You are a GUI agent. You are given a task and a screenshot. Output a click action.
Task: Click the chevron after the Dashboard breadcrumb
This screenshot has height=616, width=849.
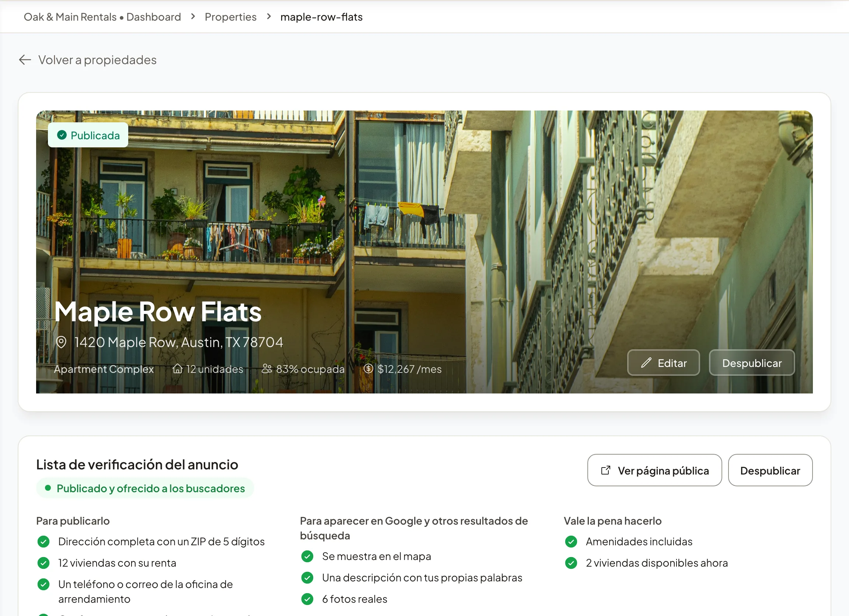(x=193, y=17)
